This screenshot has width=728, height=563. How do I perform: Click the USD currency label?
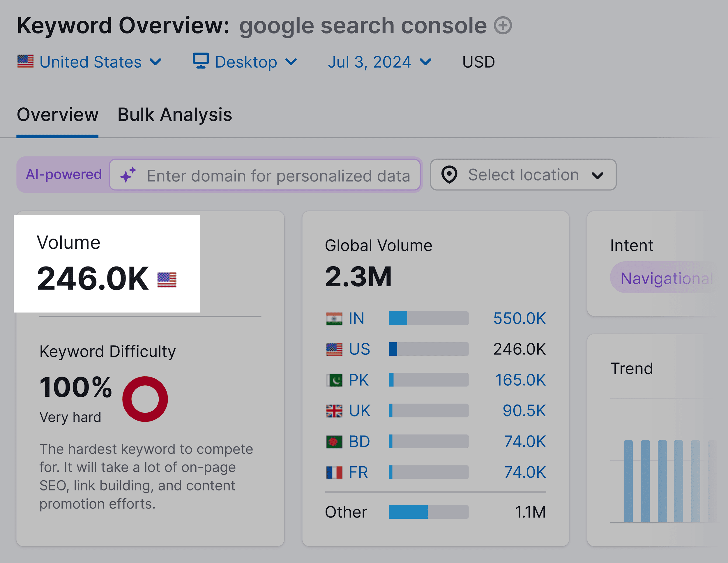[478, 62]
